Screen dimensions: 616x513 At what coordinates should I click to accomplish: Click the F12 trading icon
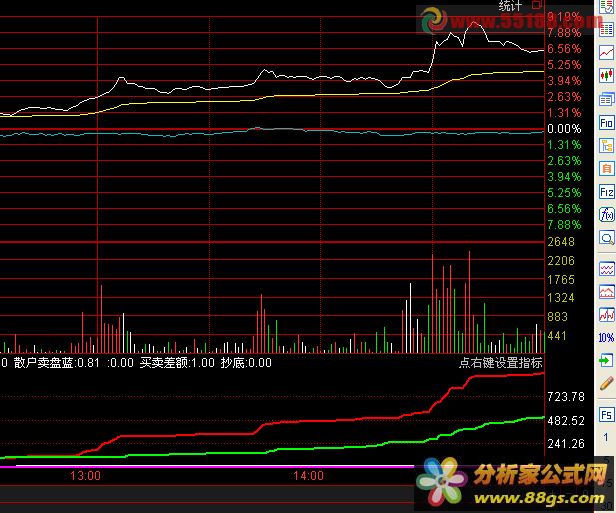tap(606, 192)
